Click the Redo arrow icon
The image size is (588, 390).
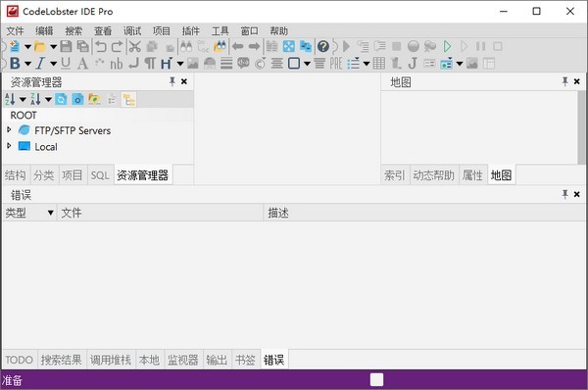[x=117, y=46]
